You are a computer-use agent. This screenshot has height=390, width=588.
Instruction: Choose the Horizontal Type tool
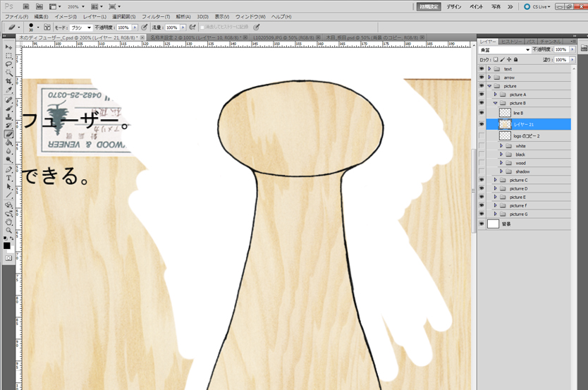[8, 178]
